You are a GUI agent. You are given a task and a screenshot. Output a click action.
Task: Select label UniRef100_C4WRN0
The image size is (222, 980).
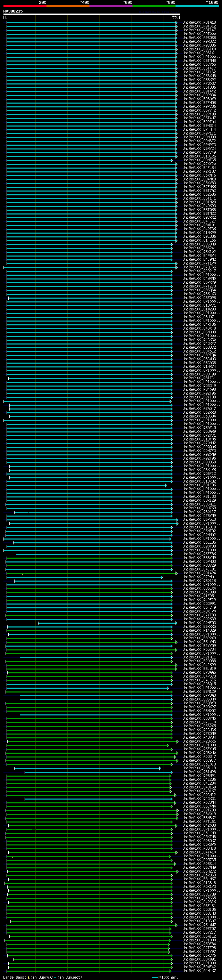click(x=199, y=278)
